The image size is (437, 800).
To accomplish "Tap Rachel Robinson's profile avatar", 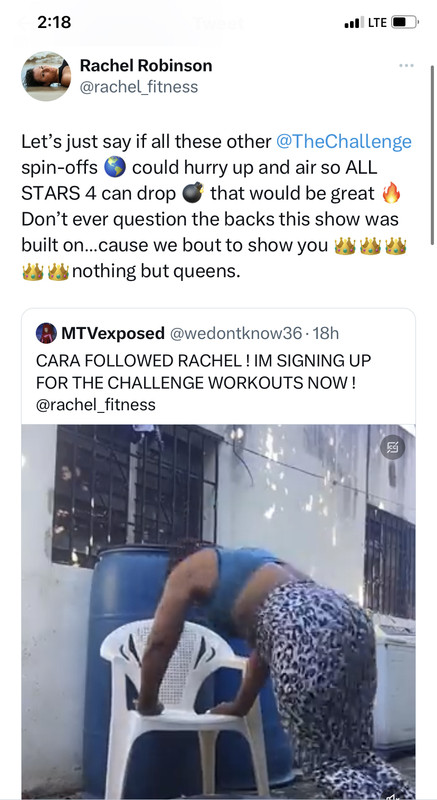I will coord(46,76).
